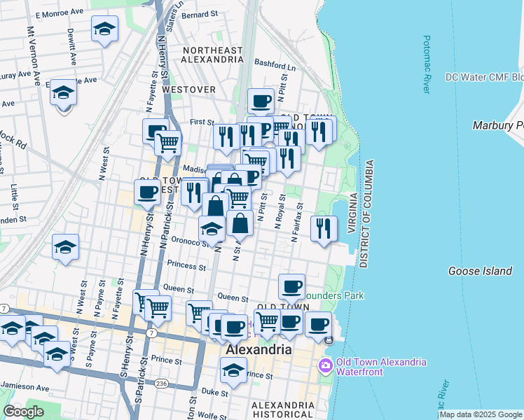The width and height of the screenshot is (524, 420).
Task: Open the school marker between Prince St and Duke St
Action: coord(234,372)
